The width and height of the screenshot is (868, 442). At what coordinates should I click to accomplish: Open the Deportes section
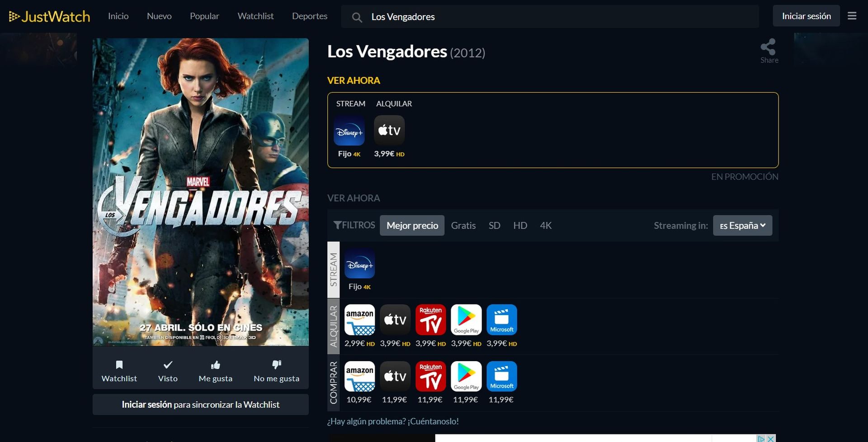pos(310,16)
